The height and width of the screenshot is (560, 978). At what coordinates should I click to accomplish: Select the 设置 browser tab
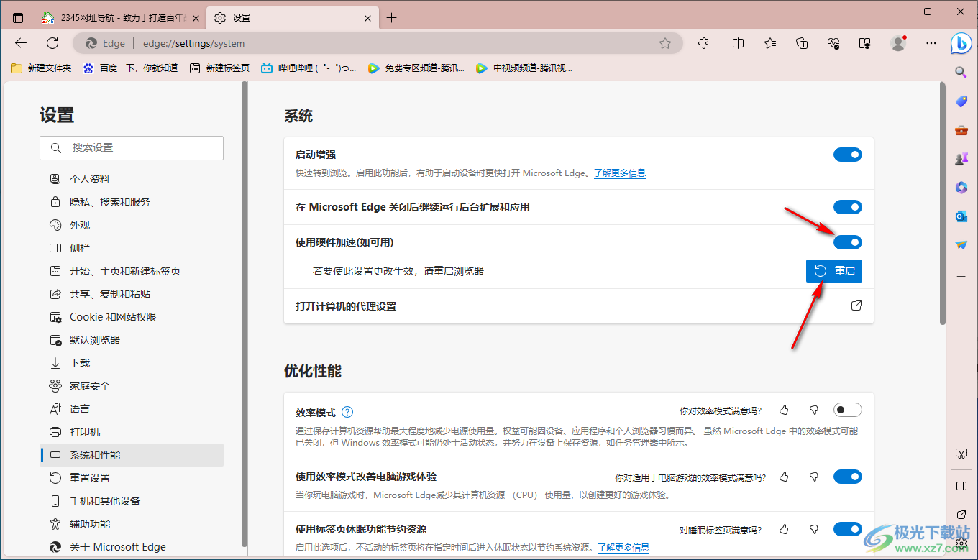click(291, 18)
